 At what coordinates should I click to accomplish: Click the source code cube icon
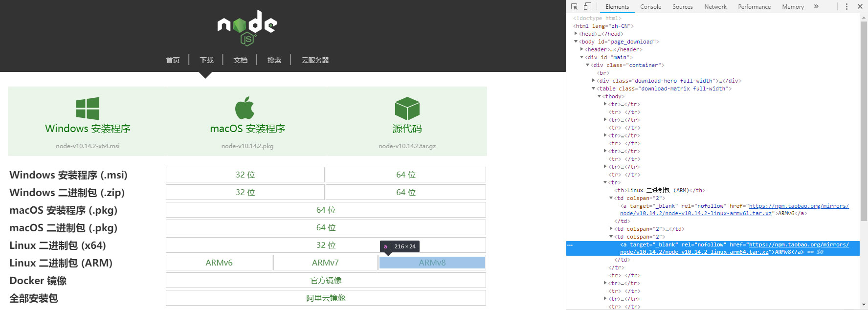[407, 108]
